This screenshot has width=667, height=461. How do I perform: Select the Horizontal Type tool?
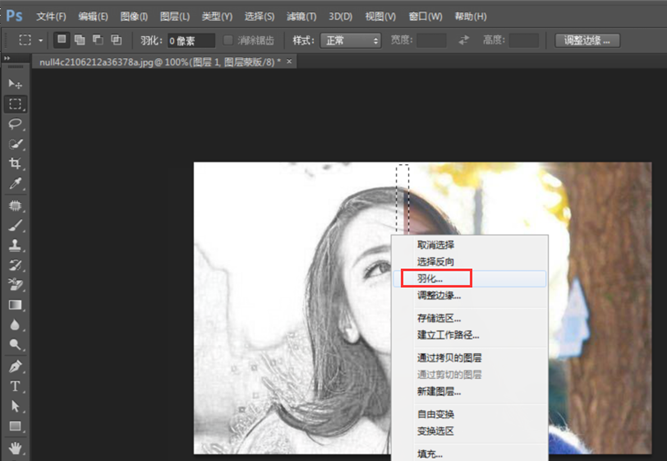[15, 387]
